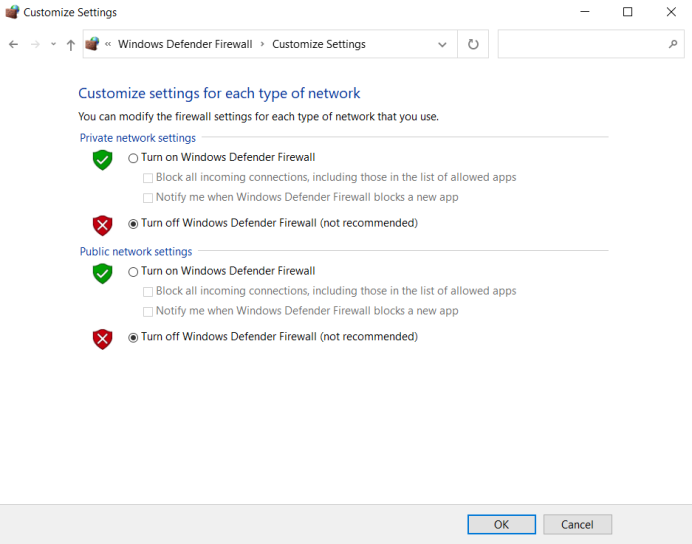The width and height of the screenshot is (692, 544).
Task: Confirm changes with the OK button
Action: [x=502, y=524]
